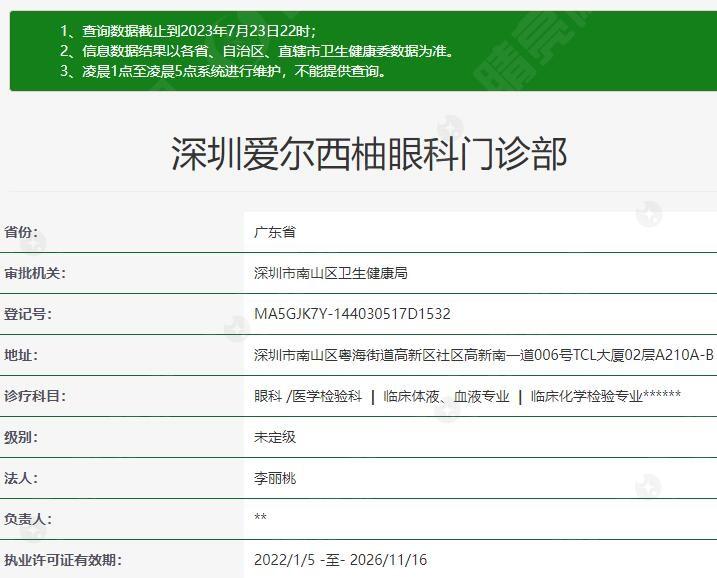Click the 执业许可证有效期 label

63,560
